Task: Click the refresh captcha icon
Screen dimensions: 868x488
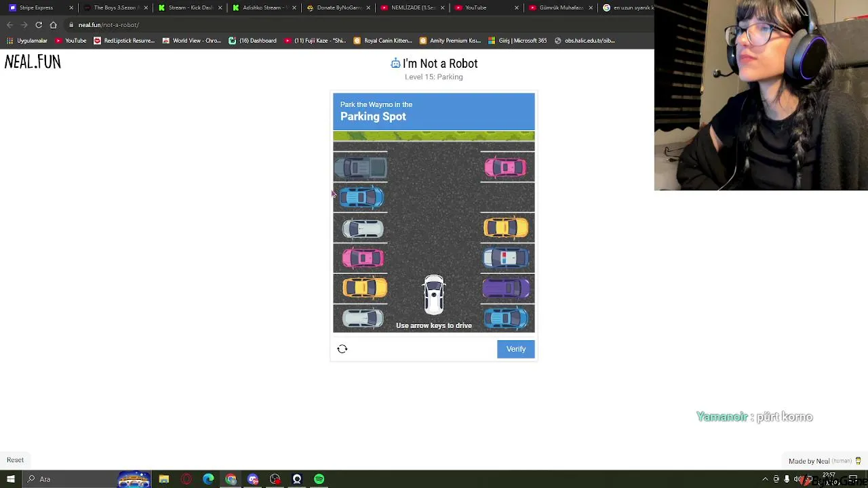Action: pyautogui.click(x=342, y=349)
